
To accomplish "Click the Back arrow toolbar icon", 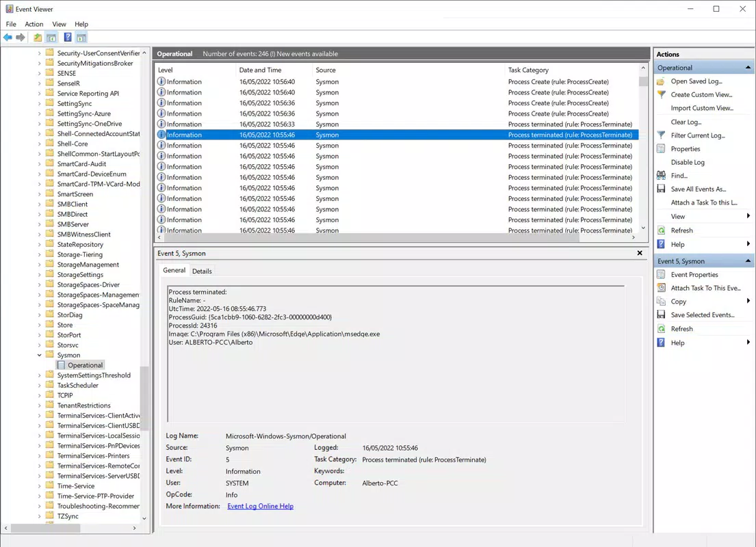I will (x=8, y=38).
